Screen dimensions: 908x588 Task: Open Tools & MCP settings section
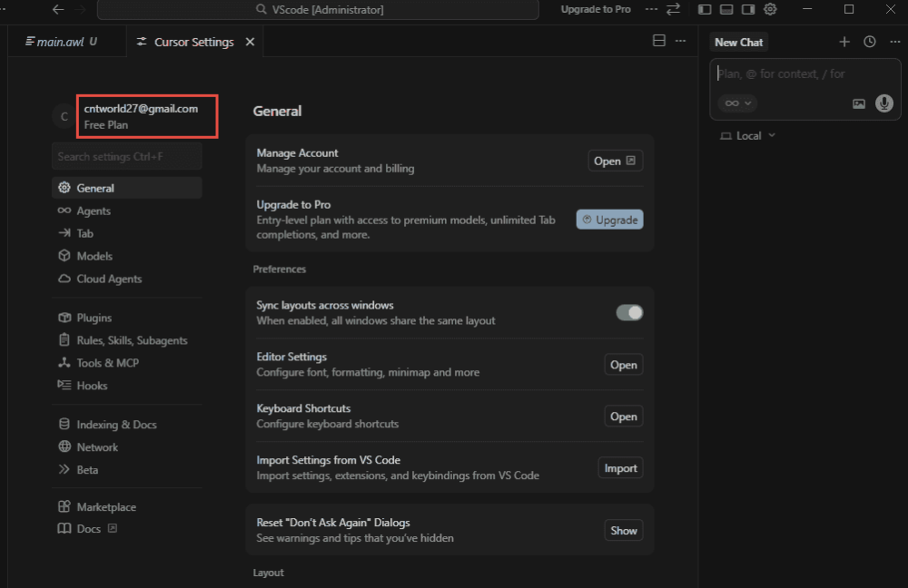pyautogui.click(x=107, y=363)
